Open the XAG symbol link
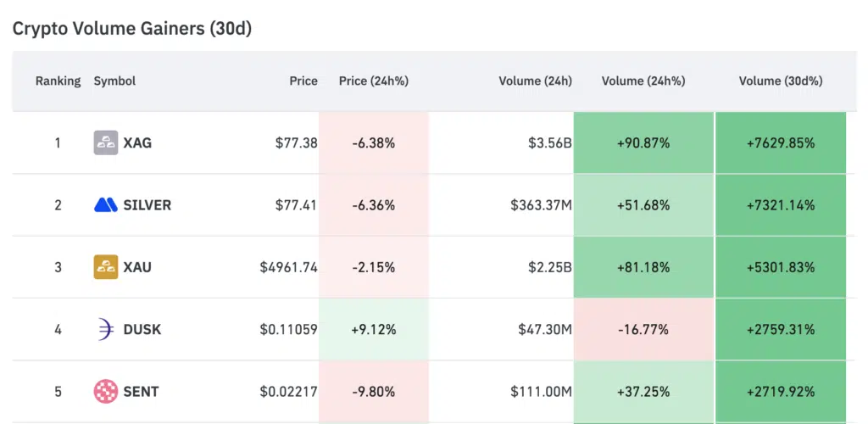Viewport: 868px width, 424px height. point(137,142)
